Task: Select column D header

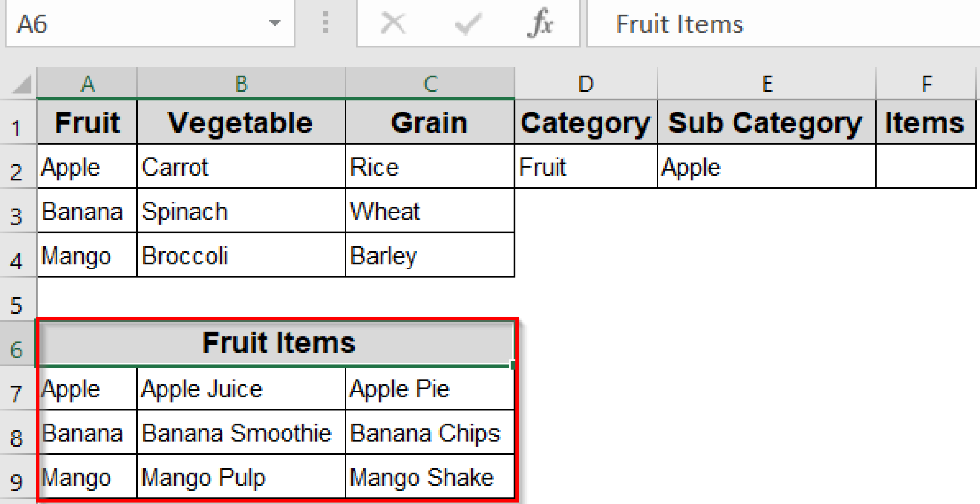Action: [x=586, y=84]
